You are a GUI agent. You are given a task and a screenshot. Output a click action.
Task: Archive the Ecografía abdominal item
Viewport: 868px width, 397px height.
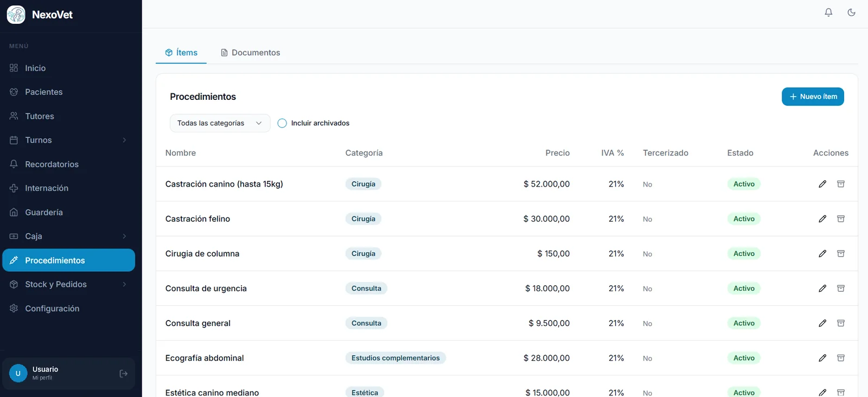coord(841,357)
